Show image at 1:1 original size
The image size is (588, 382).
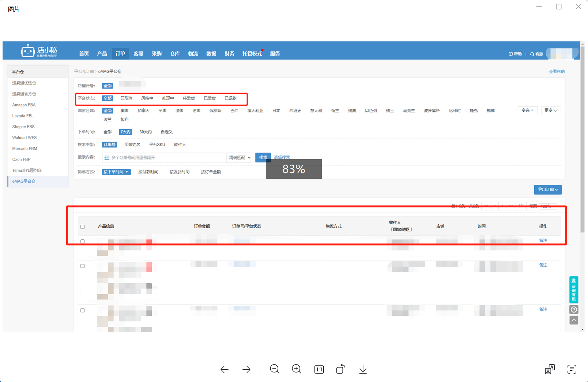point(319,370)
